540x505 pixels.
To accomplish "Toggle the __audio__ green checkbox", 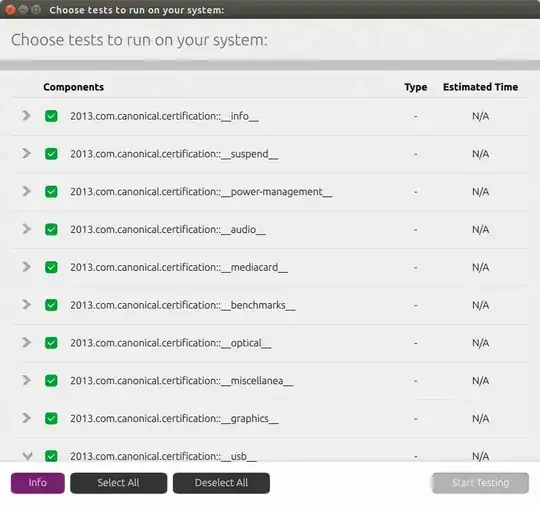I will [x=51, y=229].
